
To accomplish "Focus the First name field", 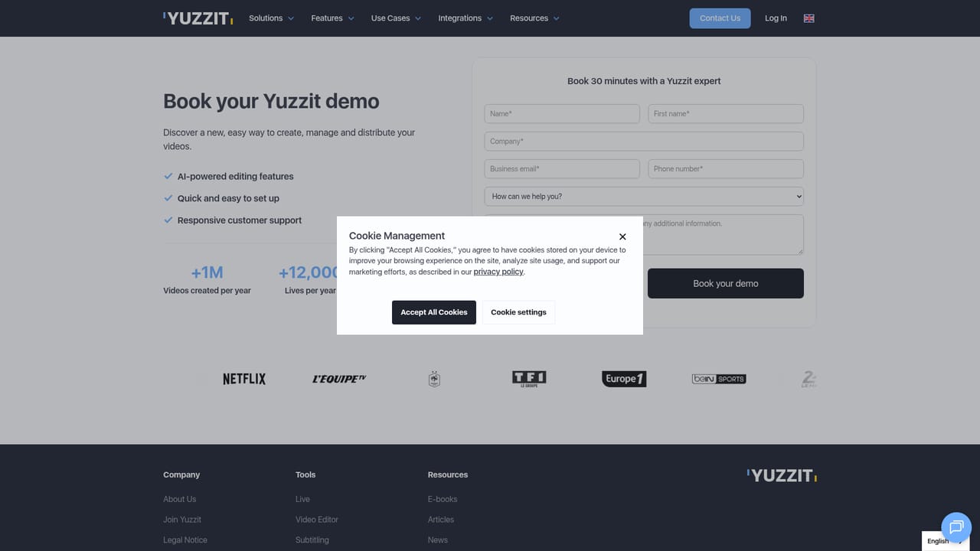I will 726,114.
